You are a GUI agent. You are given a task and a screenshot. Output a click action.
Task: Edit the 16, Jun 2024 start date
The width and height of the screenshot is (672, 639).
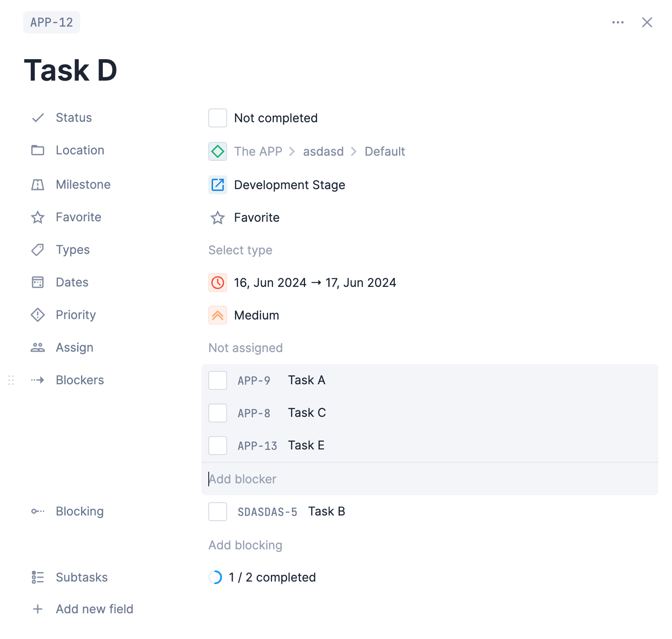point(270,283)
